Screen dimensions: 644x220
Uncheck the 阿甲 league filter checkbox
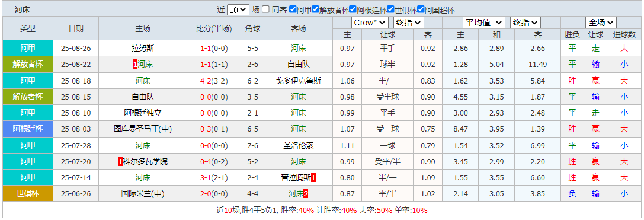pos(293,9)
